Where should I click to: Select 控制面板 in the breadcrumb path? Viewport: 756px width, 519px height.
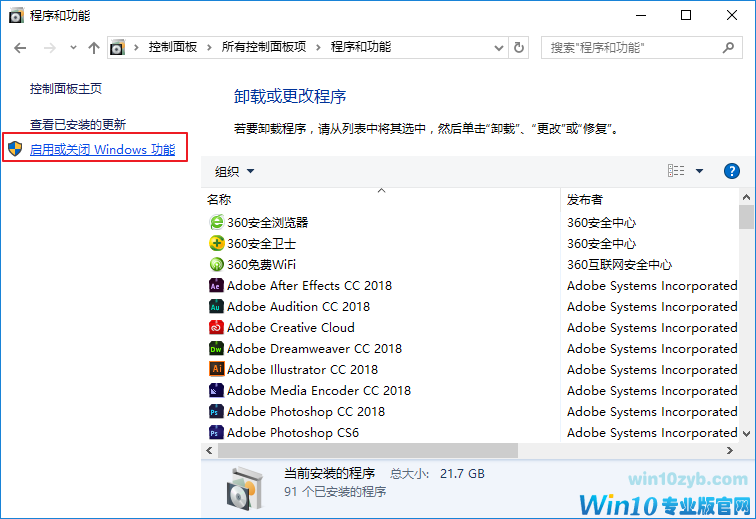coord(173,47)
